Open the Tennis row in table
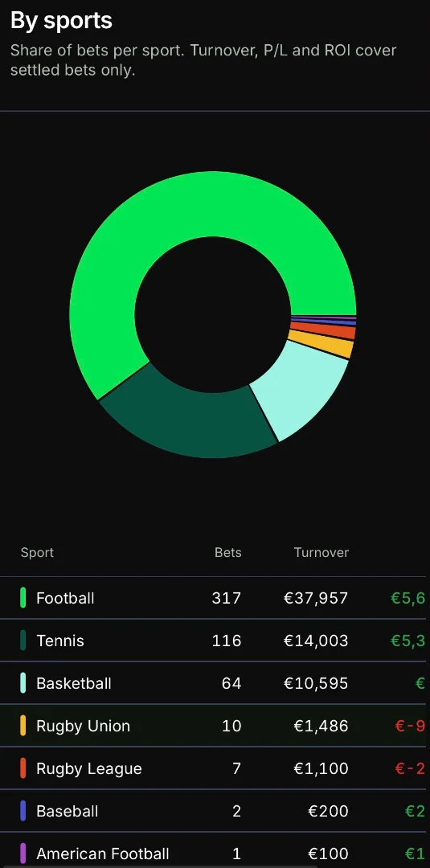Screen dimensions: 430x868 215,641
